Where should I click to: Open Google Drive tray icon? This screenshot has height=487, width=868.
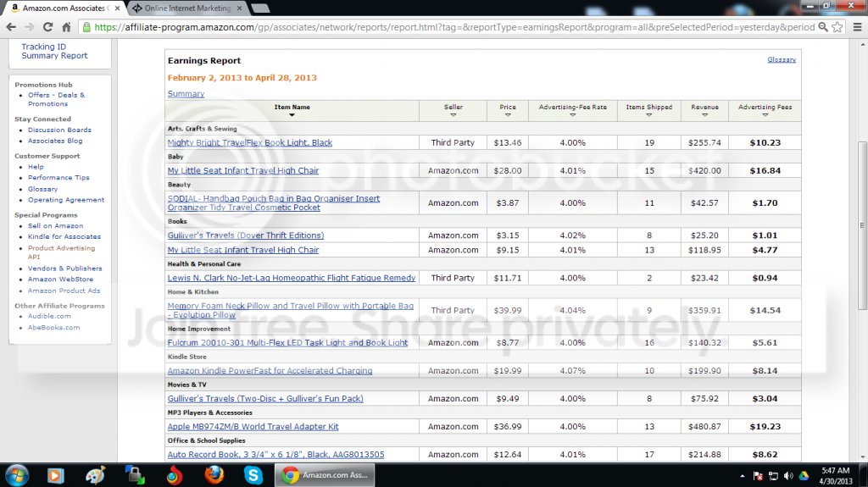pyautogui.click(x=804, y=476)
